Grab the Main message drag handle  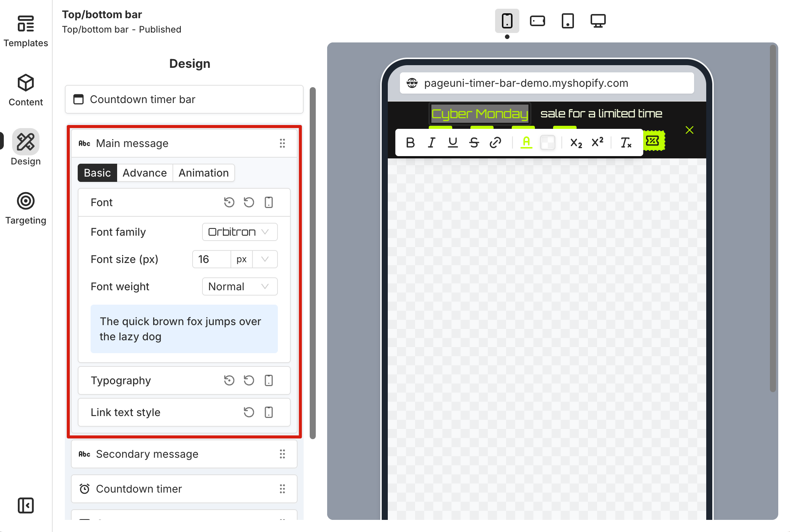tap(282, 143)
